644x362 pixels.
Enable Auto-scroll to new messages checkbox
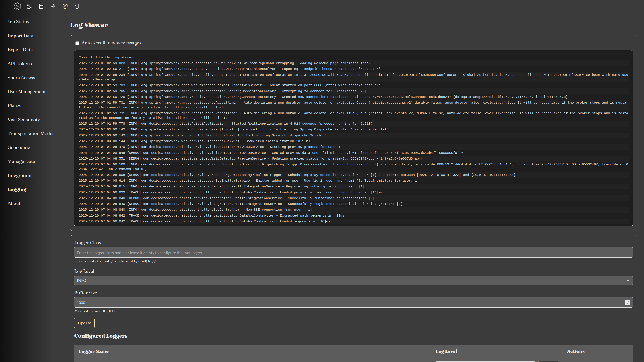click(x=77, y=44)
